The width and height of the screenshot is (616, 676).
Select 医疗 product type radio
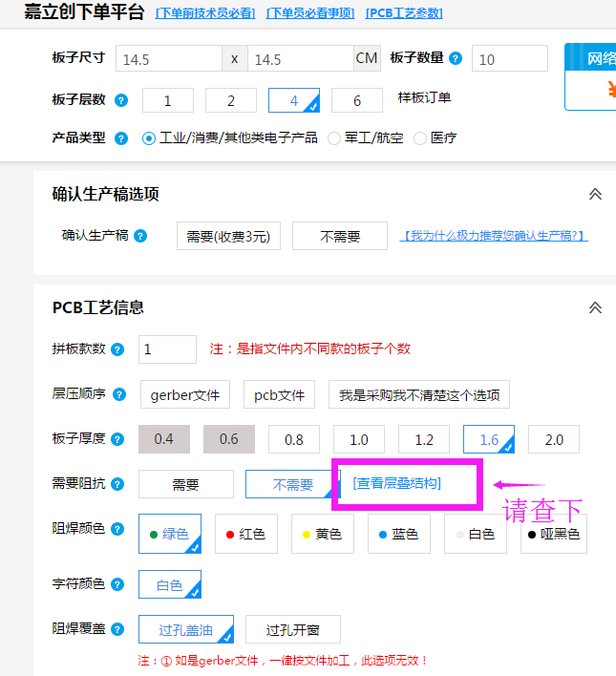(420, 138)
